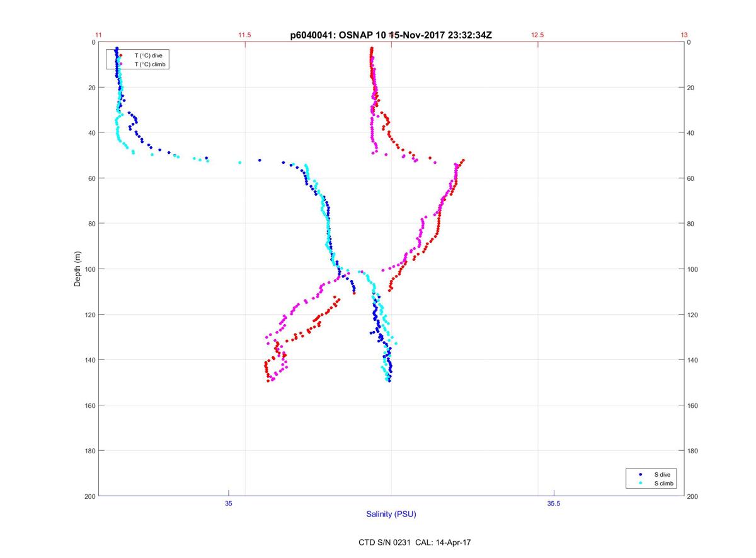The image size is (756, 558).
Task: Click the blue 35.5 salinity tick label
Action: (x=554, y=503)
